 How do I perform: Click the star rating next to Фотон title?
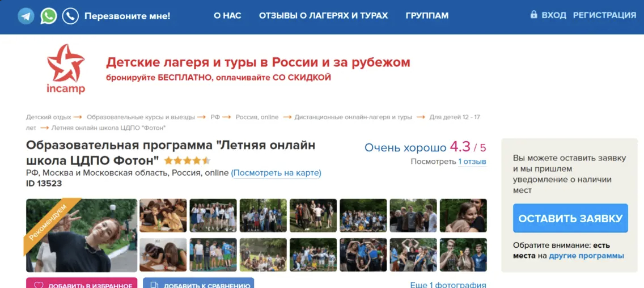coord(187,160)
